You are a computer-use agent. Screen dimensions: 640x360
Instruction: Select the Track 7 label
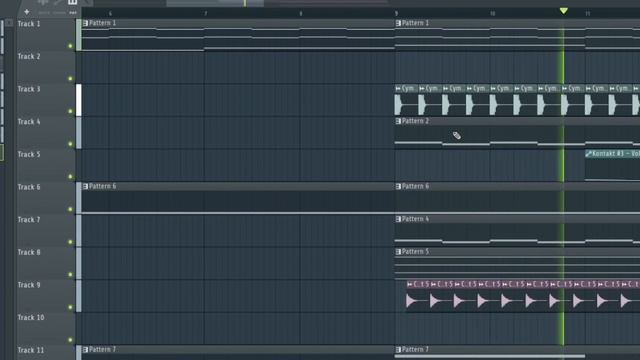pos(29,220)
